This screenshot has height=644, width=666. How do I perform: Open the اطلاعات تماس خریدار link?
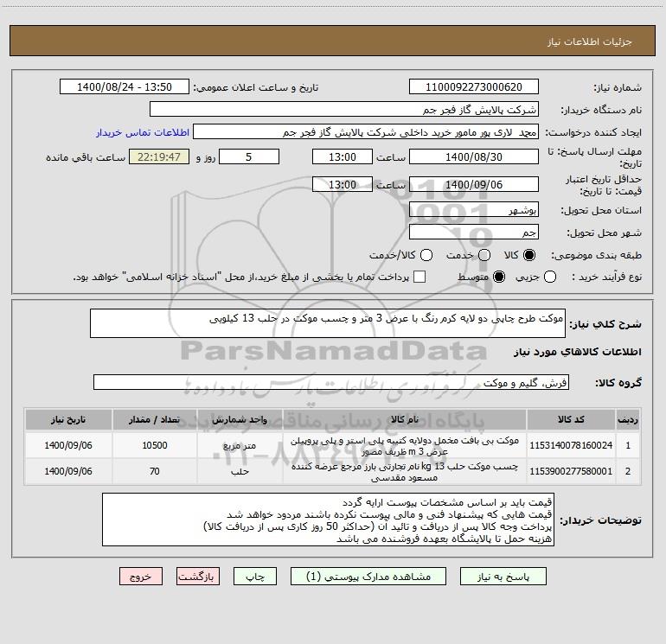pyautogui.click(x=143, y=132)
